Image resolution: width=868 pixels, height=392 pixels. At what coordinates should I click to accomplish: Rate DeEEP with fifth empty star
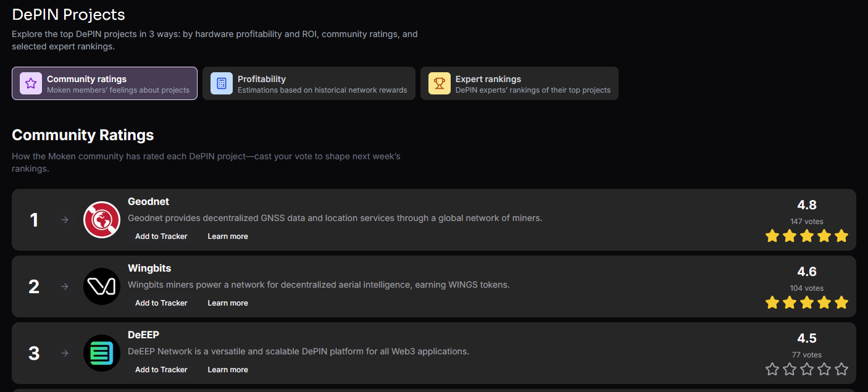[x=841, y=369]
